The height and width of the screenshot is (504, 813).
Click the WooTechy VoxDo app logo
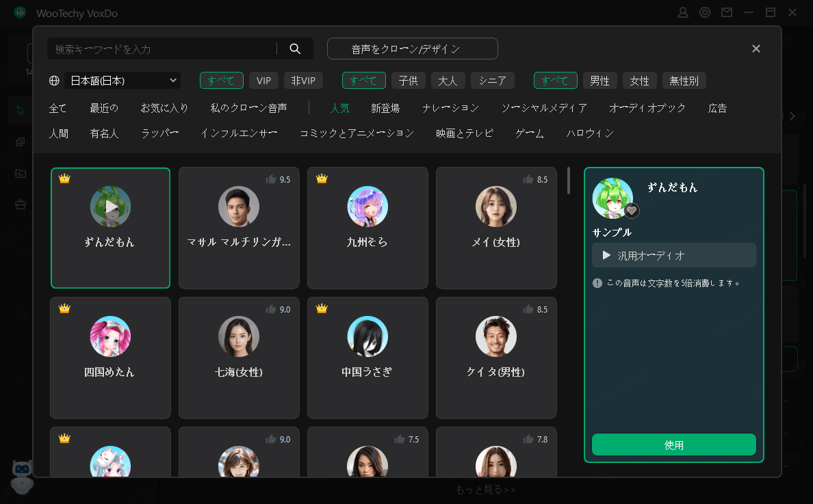(20, 12)
